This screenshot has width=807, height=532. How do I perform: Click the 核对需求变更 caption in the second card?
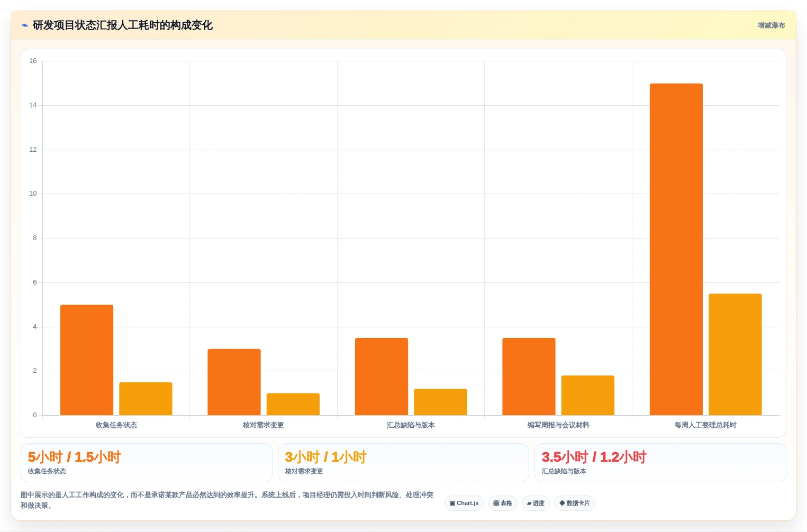tap(304, 471)
